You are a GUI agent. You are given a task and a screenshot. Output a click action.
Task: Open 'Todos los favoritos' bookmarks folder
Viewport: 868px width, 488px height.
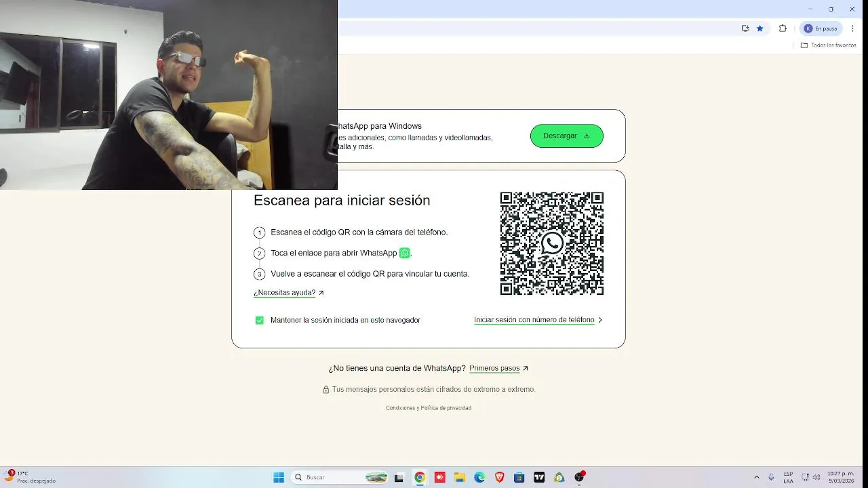click(828, 45)
